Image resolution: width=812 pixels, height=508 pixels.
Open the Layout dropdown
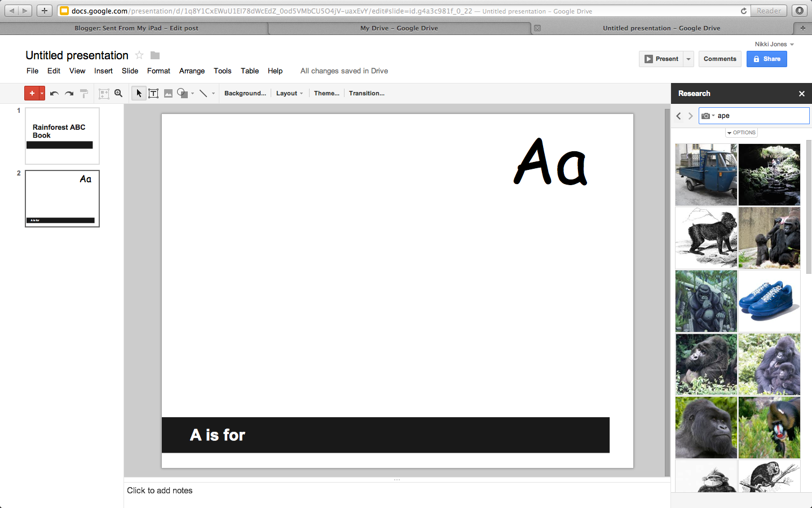[x=289, y=93]
